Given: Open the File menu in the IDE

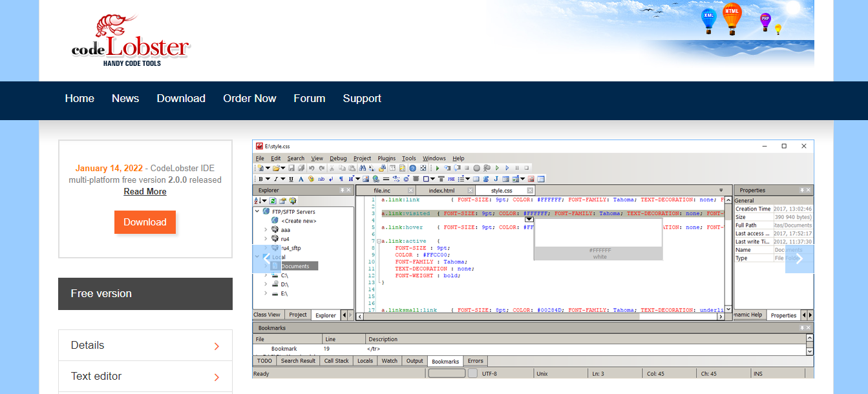Looking at the screenshot, I should [260, 158].
